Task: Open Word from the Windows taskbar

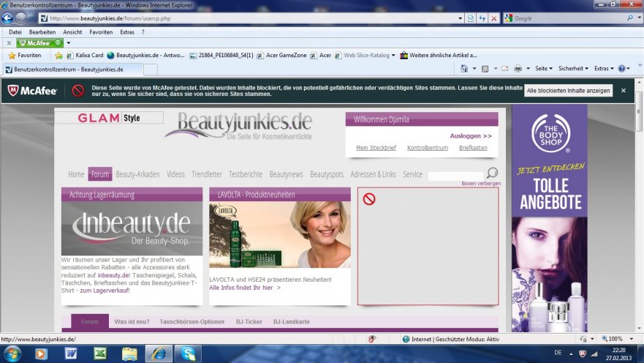Action: 71,353
